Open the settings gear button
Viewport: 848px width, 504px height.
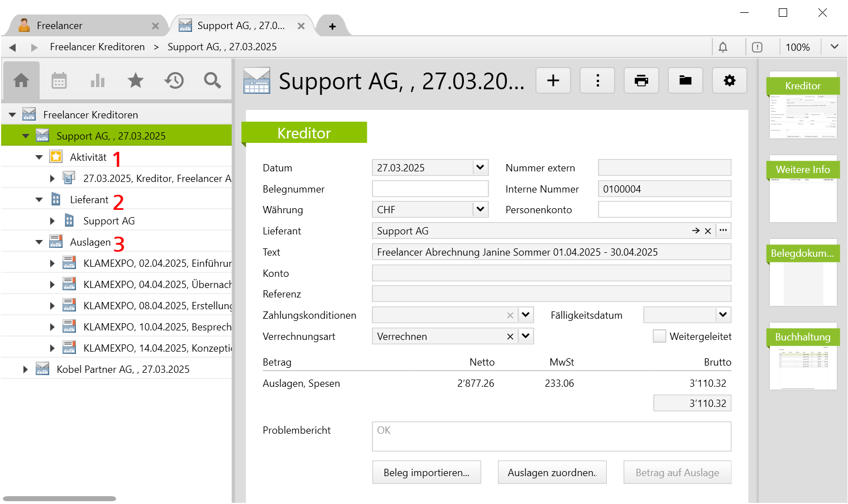coord(729,81)
